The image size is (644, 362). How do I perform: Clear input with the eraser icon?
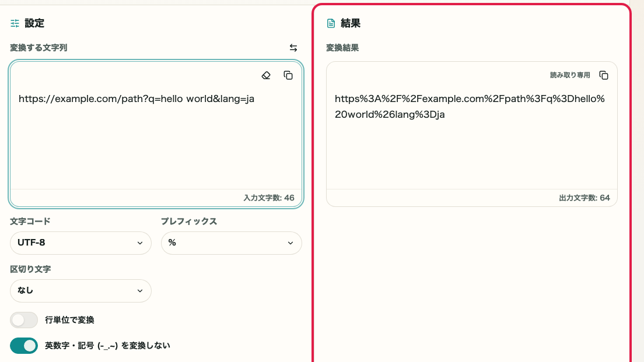(266, 76)
